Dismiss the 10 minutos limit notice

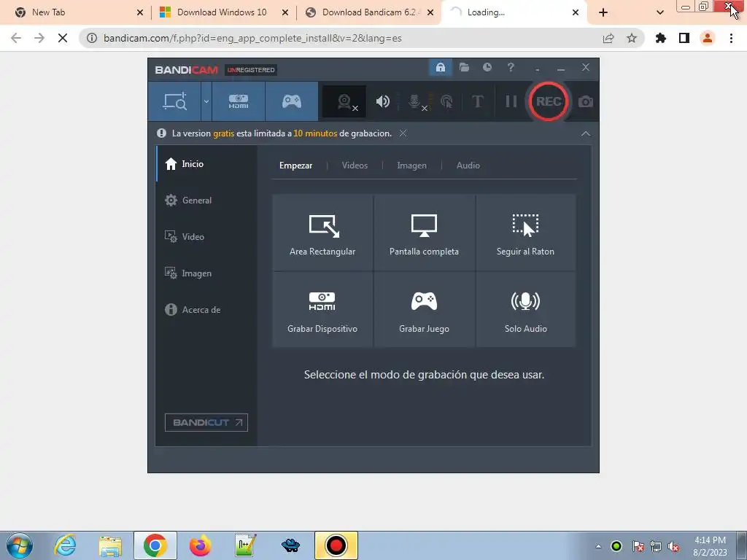(403, 133)
